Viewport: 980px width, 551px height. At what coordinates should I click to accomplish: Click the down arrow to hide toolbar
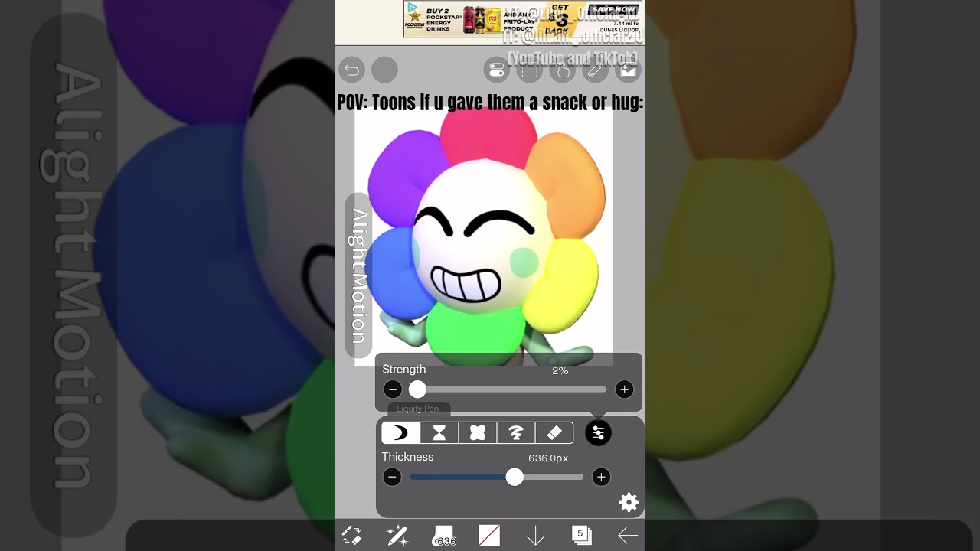[535, 536]
